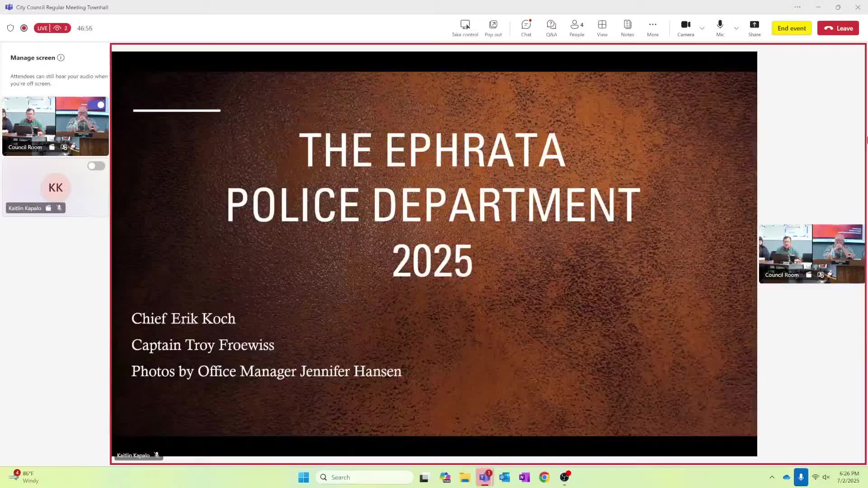Toggle Kaitlin Kapalo on screen
The height and width of the screenshot is (488, 868).
tap(96, 166)
